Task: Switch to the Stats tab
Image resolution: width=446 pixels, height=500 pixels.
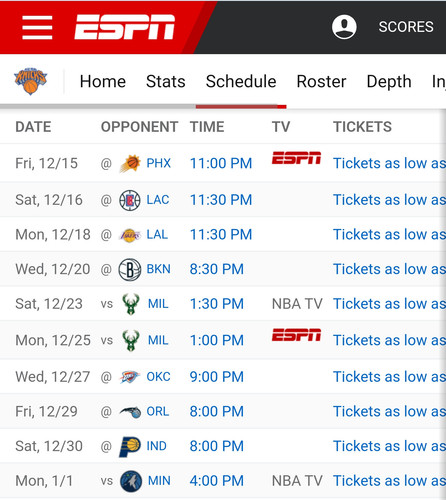Action: 166,82
